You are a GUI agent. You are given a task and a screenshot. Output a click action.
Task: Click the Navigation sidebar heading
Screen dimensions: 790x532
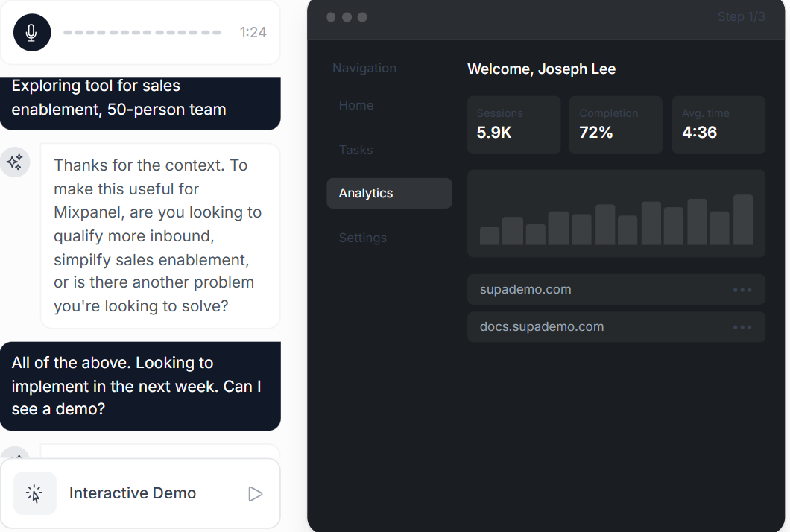pos(364,68)
